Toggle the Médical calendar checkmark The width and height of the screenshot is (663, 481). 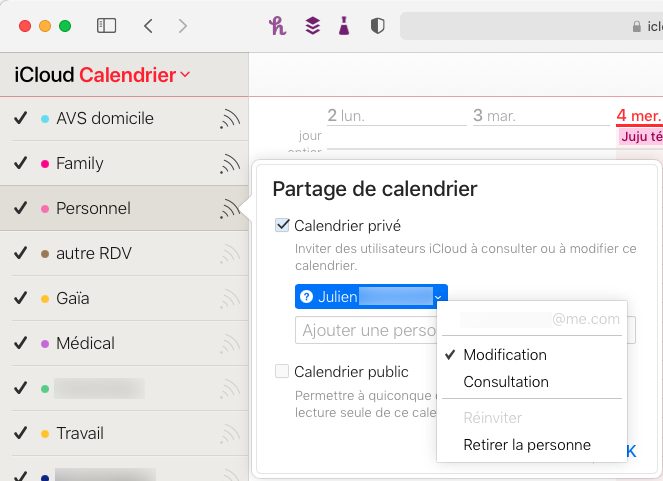tap(20, 343)
